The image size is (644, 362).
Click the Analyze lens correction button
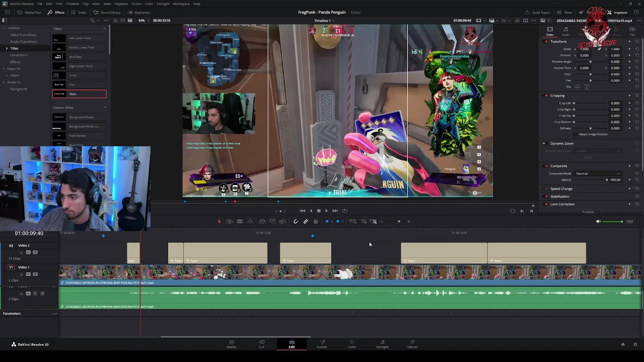pyautogui.click(x=588, y=212)
